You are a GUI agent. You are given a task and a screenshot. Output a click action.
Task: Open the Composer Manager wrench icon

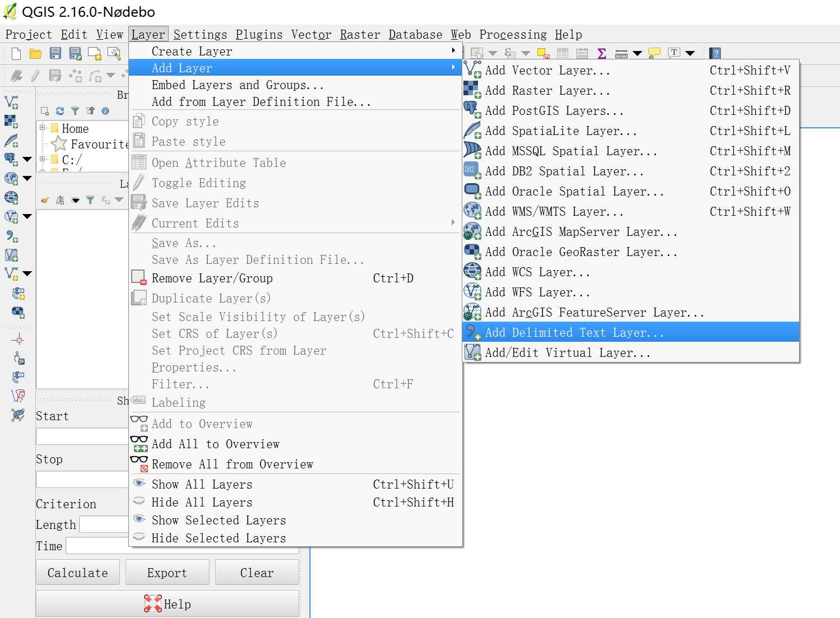[x=114, y=54]
